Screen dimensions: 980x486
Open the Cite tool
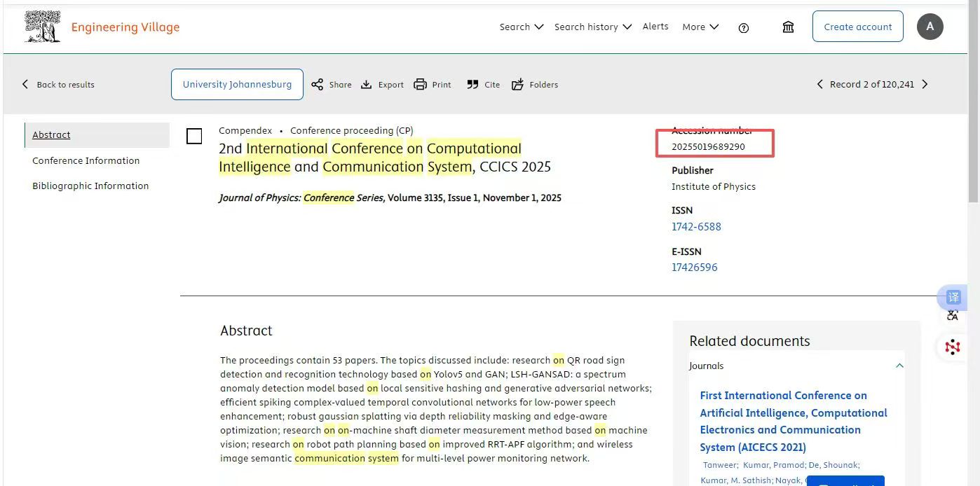coord(483,85)
